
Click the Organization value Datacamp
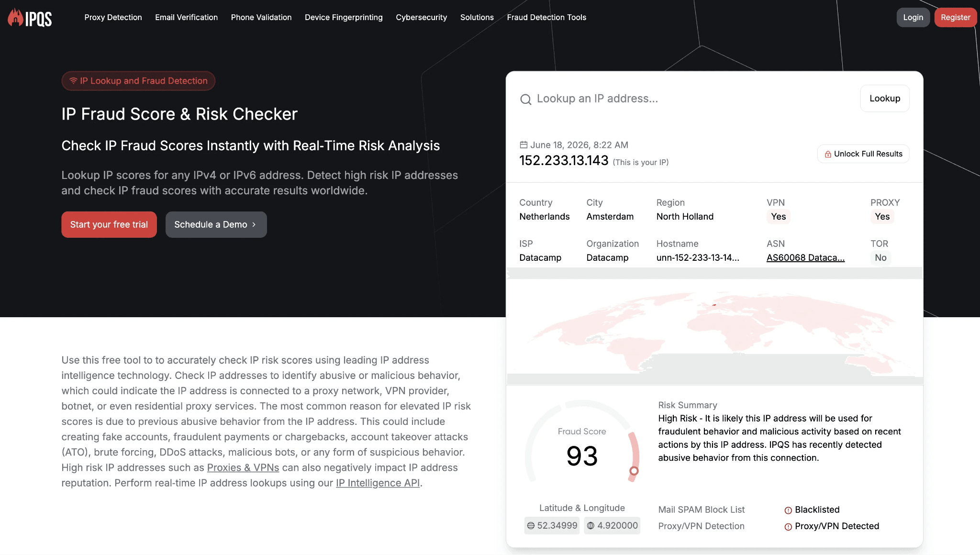[x=607, y=258]
